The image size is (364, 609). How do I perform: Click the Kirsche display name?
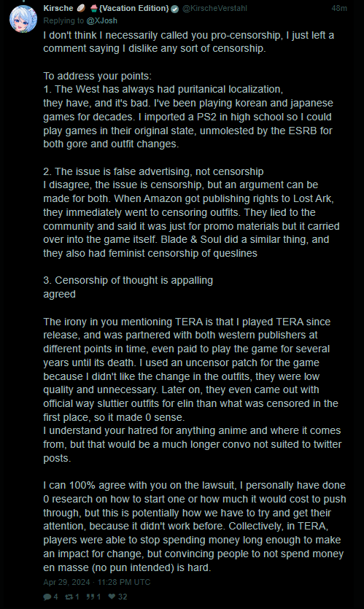click(58, 8)
